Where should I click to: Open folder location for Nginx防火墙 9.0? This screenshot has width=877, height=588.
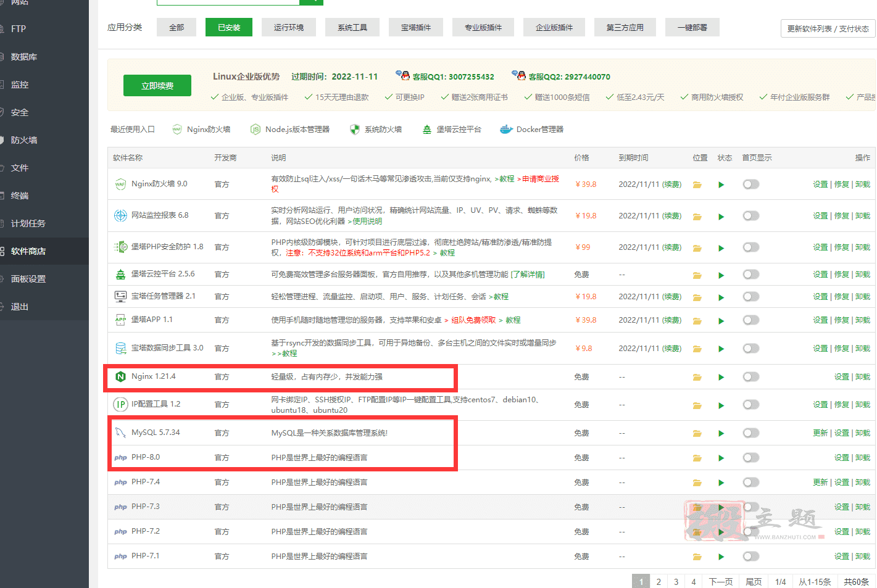tap(697, 185)
